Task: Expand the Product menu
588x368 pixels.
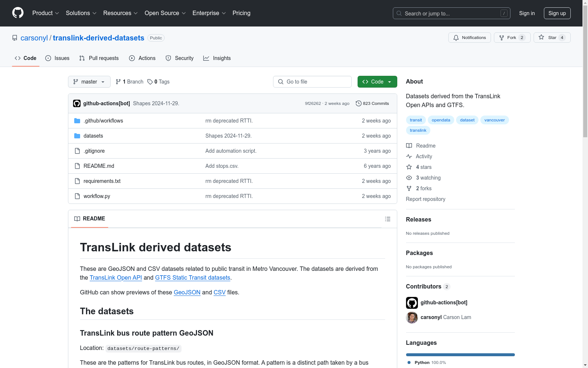Action: pos(46,13)
